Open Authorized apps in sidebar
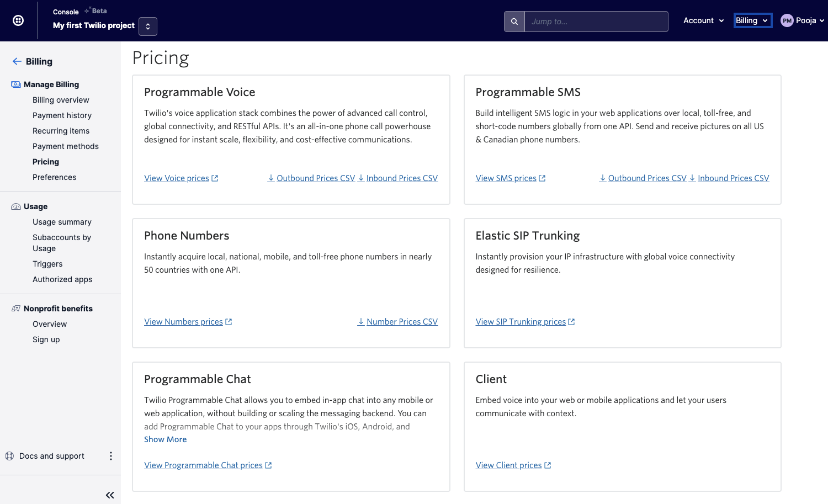The image size is (828, 504). click(x=62, y=279)
